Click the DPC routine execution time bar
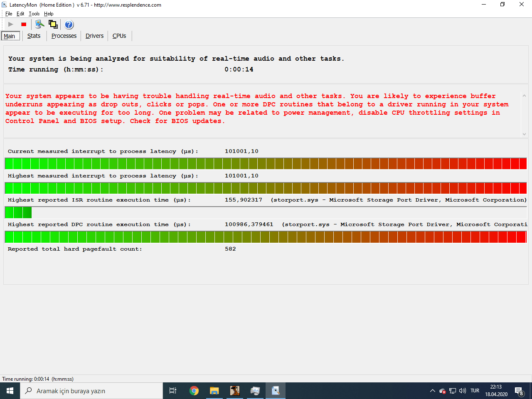The width and height of the screenshot is (532, 399). click(x=266, y=237)
